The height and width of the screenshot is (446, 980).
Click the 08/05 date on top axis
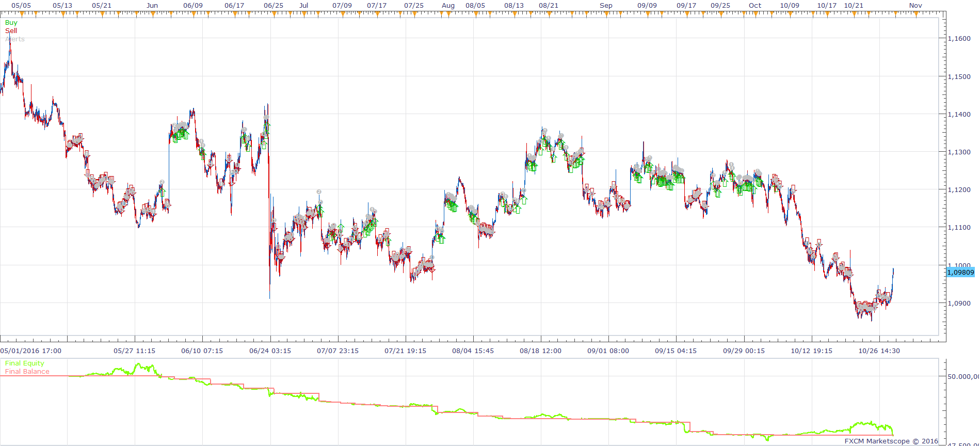pyautogui.click(x=475, y=6)
